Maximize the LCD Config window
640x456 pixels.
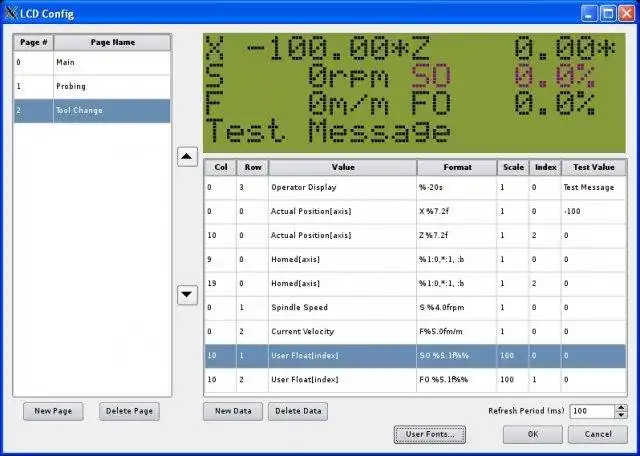point(608,13)
